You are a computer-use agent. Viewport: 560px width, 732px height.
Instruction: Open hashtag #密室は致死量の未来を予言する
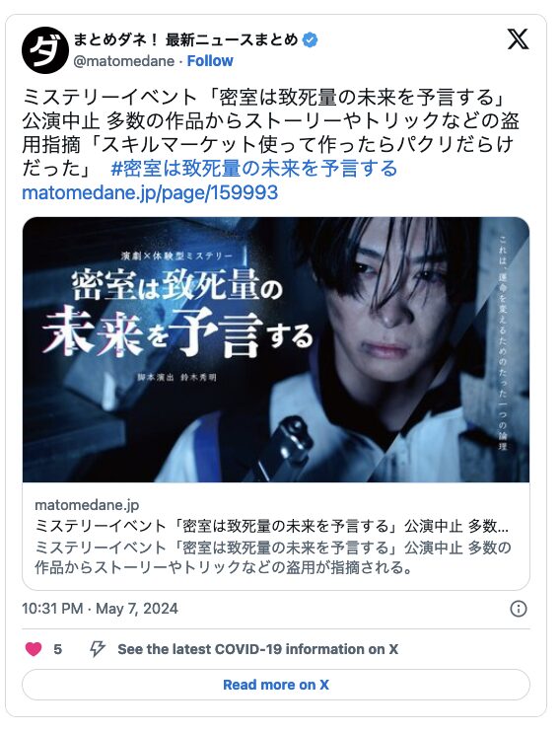tap(253, 168)
